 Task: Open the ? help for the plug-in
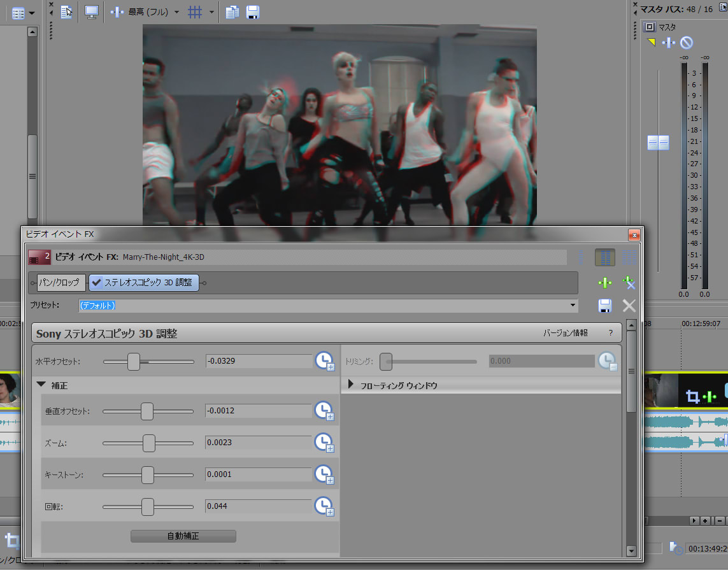click(611, 333)
